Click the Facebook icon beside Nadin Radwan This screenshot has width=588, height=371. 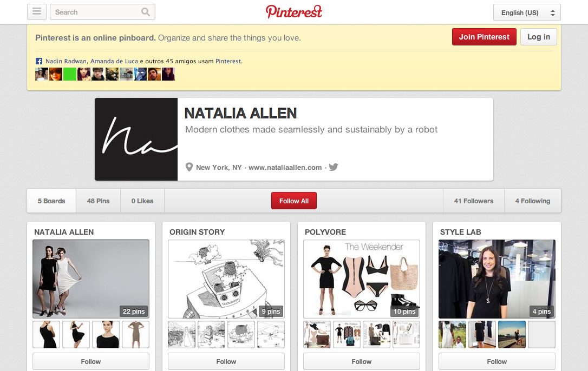tap(38, 61)
